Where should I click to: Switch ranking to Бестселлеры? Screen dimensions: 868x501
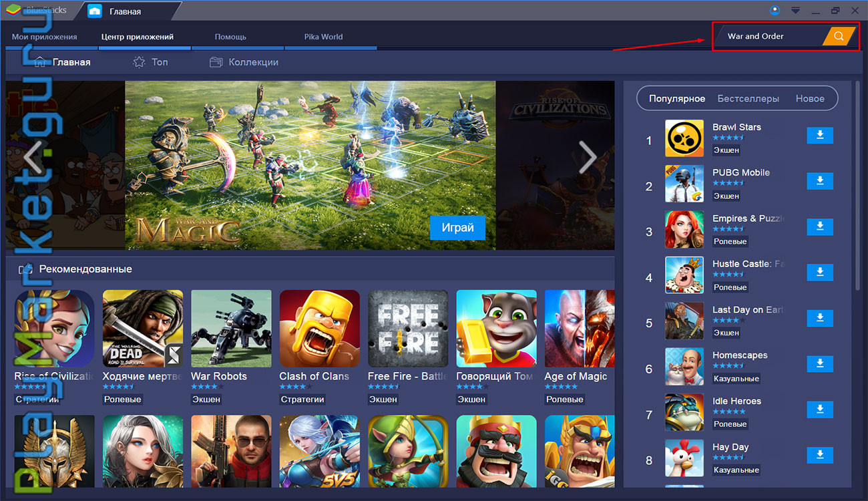click(748, 98)
